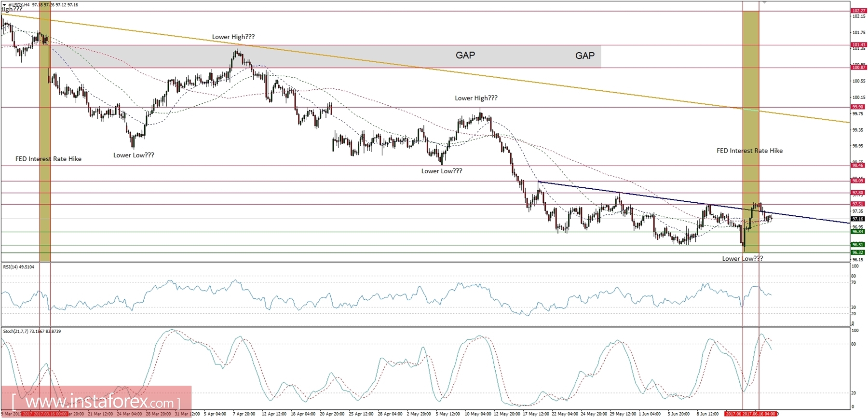Click the 25 Apr 12:00 time axis label
Image resolution: width=868 pixels, height=419 pixels.
pos(361,414)
